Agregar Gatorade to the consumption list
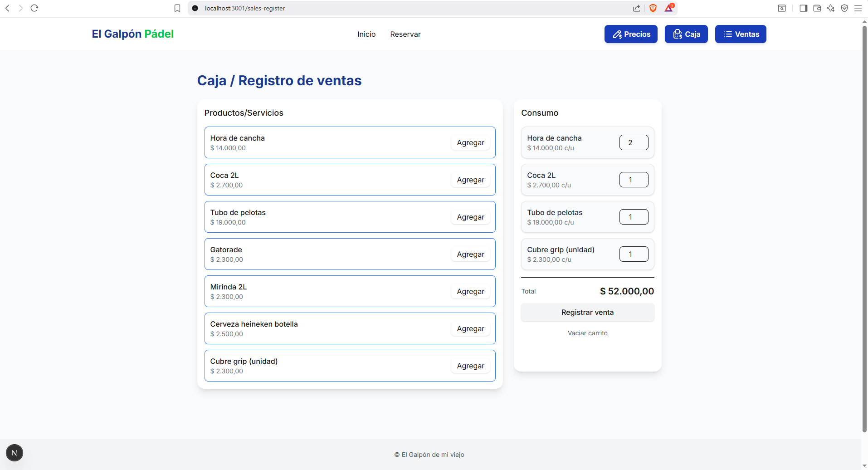This screenshot has height=470, width=868. click(x=470, y=254)
